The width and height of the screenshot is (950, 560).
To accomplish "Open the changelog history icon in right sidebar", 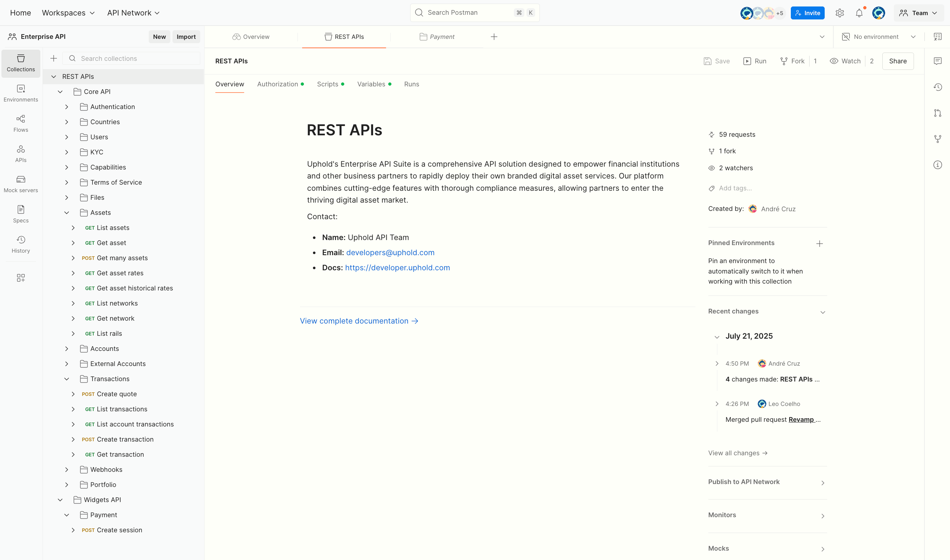I will (937, 87).
